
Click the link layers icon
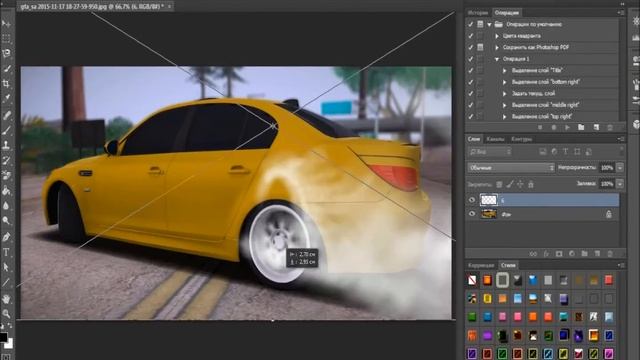pos(533,254)
